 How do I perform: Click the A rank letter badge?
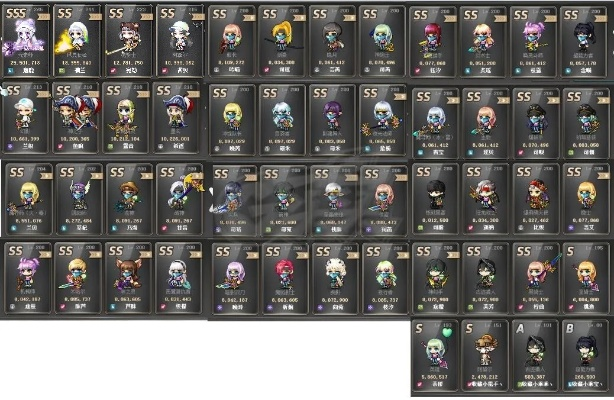point(520,328)
